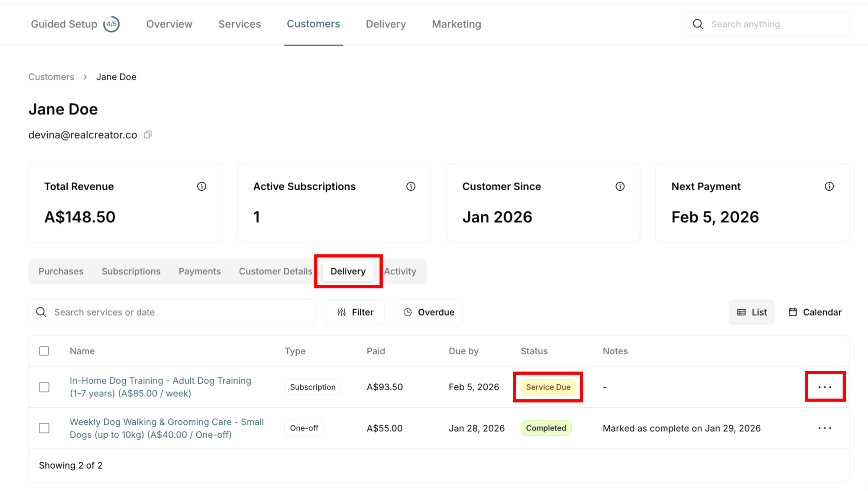The height and width of the screenshot is (491, 868).
Task: Open the Subscriptions tab
Action: [131, 271]
